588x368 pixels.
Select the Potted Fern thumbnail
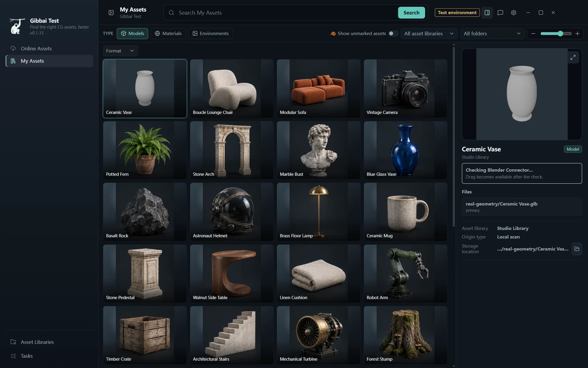pos(145,150)
